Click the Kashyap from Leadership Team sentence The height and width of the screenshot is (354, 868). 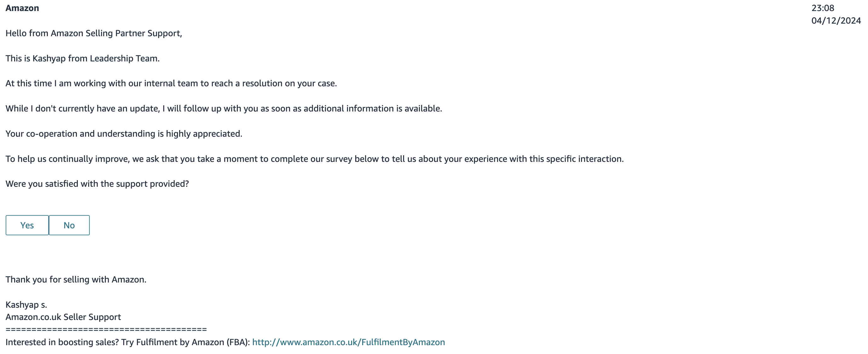83,59
